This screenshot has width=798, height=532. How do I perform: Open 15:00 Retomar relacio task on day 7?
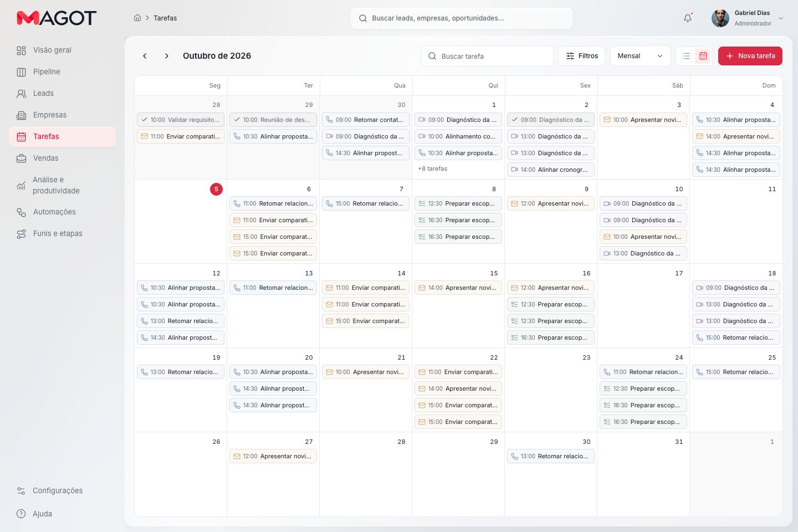click(x=366, y=204)
